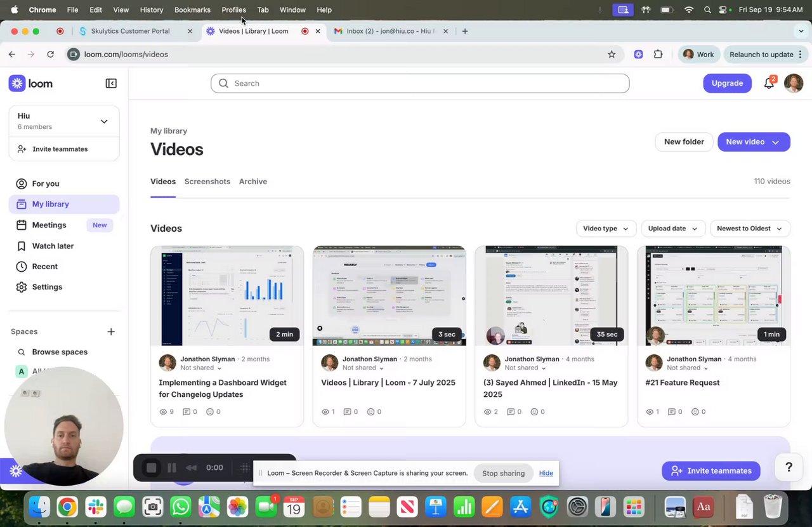Click Invite teammates in sidebar
Screen dimensions: 812x527
[60, 149]
